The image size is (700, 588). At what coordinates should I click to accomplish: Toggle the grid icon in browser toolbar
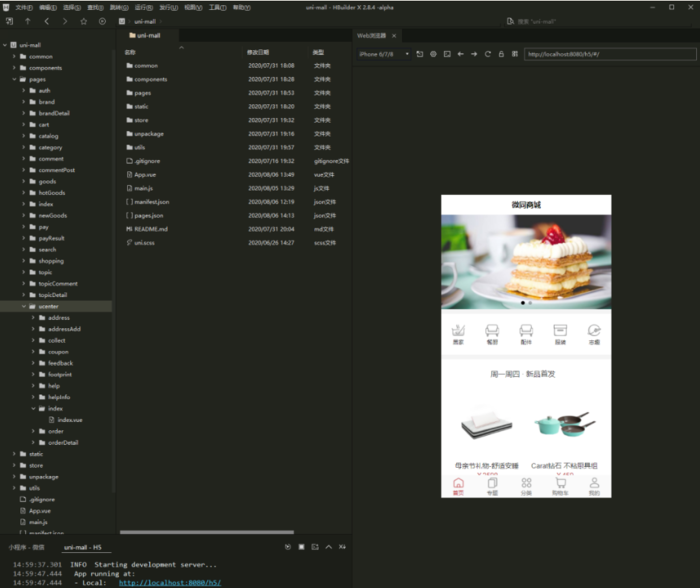(x=514, y=54)
